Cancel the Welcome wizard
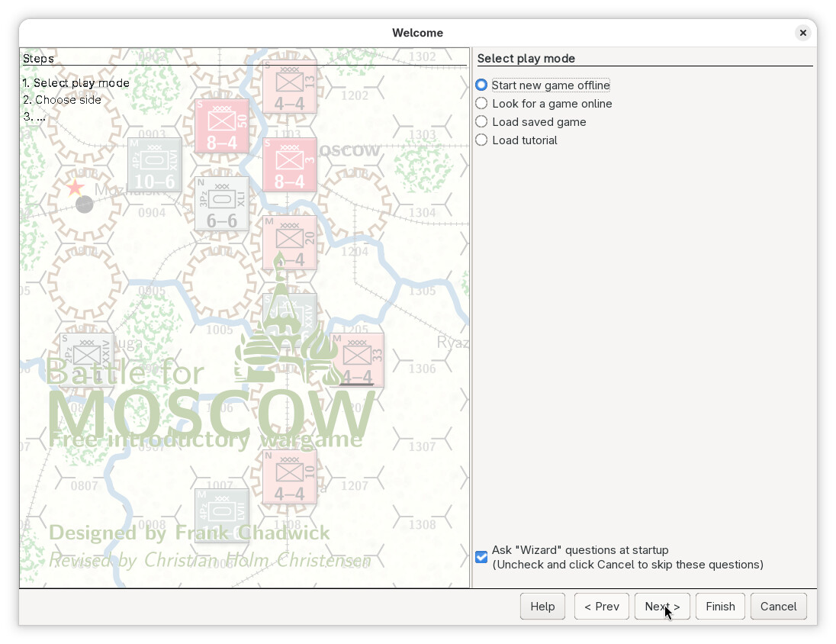This screenshot has width=836, height=644. click(x=778, y=607)
